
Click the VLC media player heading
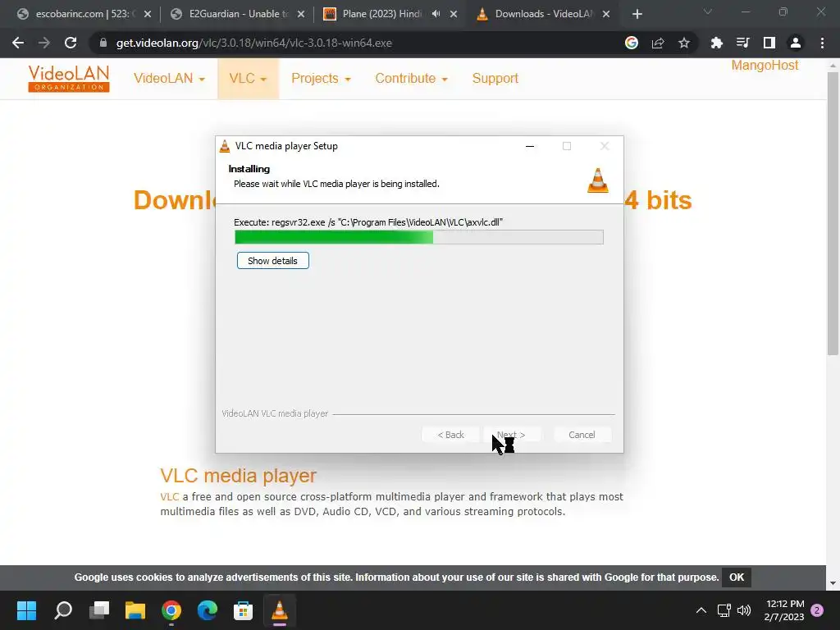[239, 476]
